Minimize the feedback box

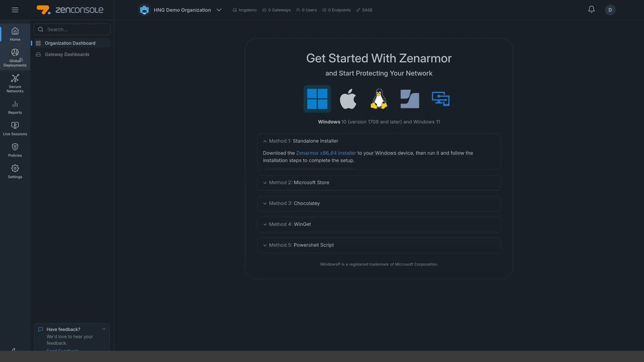(104, 329)
